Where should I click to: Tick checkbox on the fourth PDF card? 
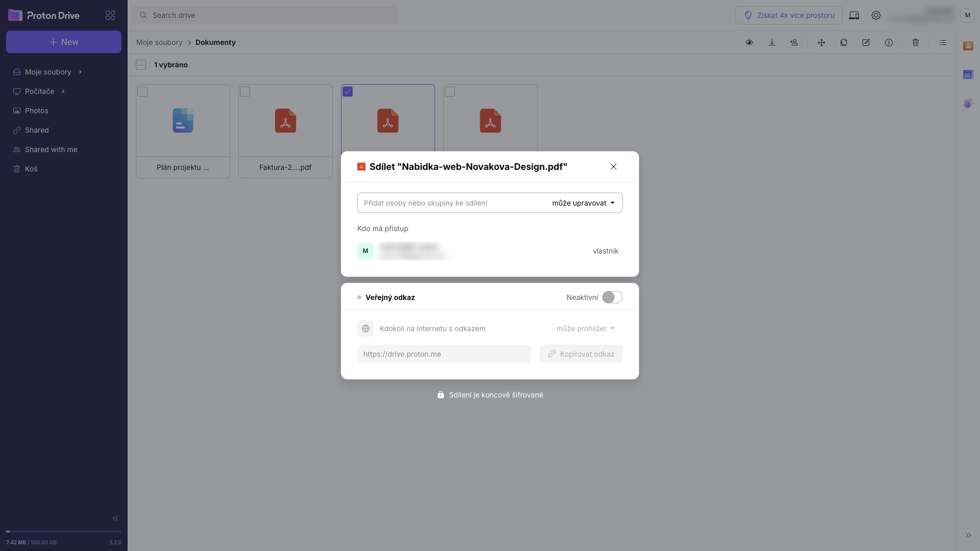point(450,92)
